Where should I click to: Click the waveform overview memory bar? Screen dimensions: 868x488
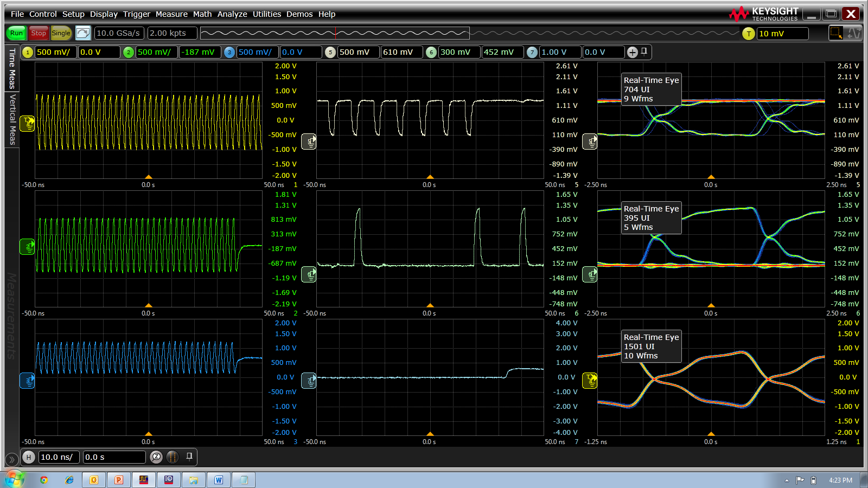(x=335, y=33)
